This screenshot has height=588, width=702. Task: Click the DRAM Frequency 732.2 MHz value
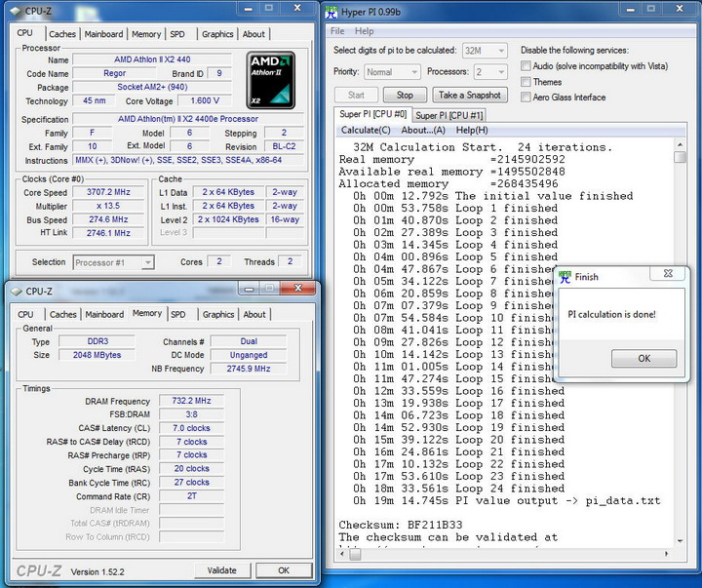[191, 401]
